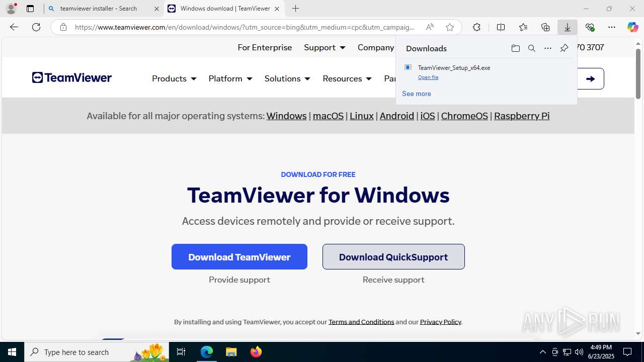The width and height of the screenshot is (644, 362).
Task: Open Edge Settings and more menu
Action: (x=612, y=27)
